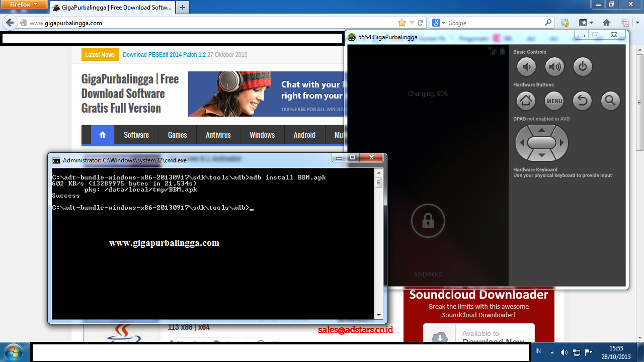Click the Firefox back arrow button
This screenshot has height=362, width=644.
[x=10, y=23]
